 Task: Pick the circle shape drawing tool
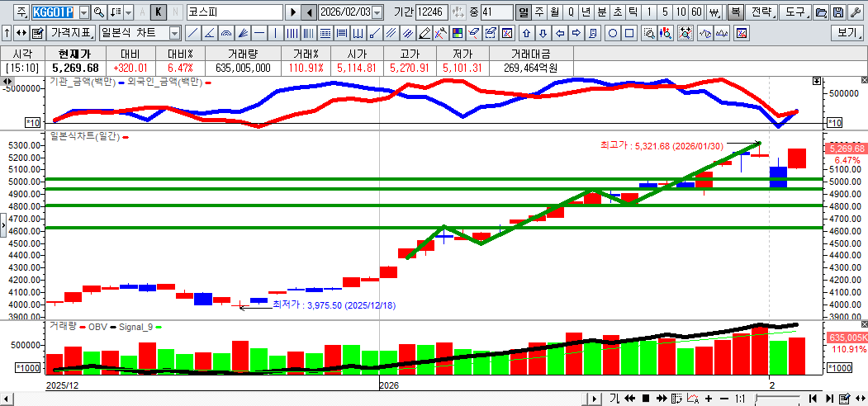coord(614,33)
